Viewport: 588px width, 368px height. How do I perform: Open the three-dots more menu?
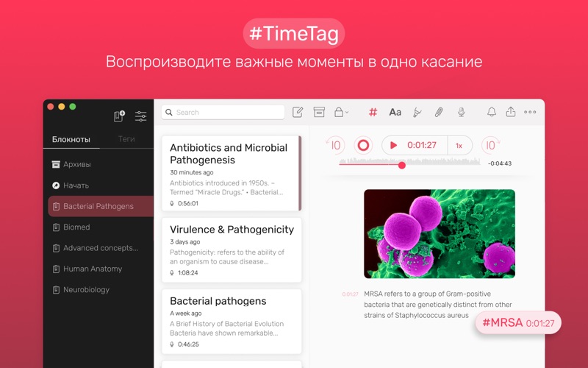[530, 112]
